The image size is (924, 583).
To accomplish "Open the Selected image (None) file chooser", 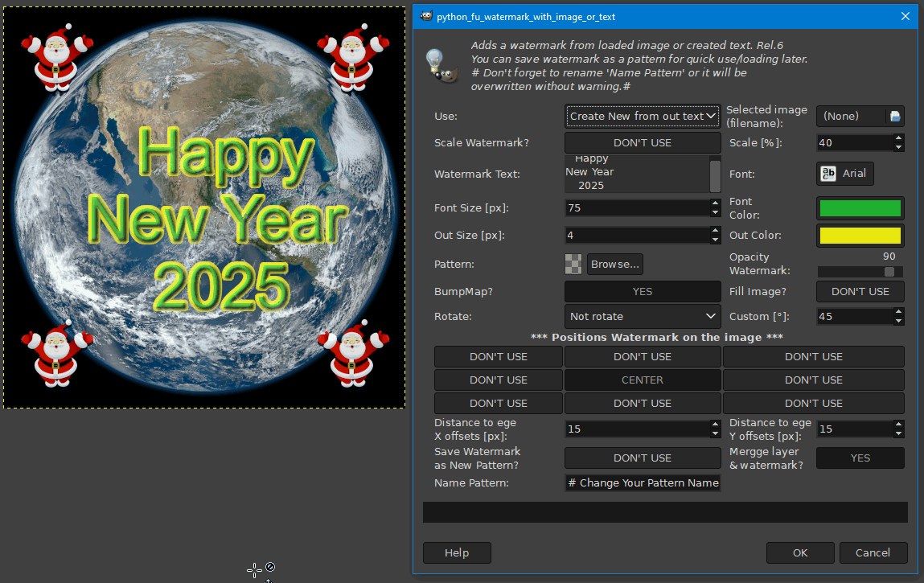I will click(x=860, y=116).
